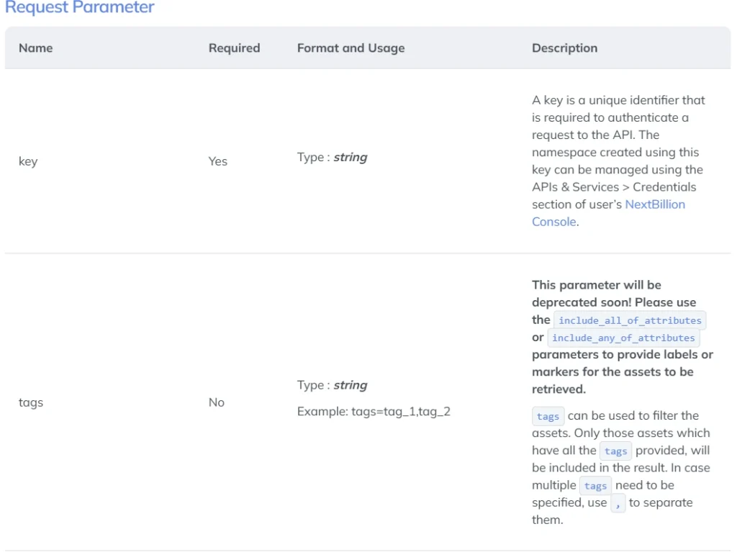Select the Description column header
The width and height of the screenshot is (737, 560).
point(564,48)
